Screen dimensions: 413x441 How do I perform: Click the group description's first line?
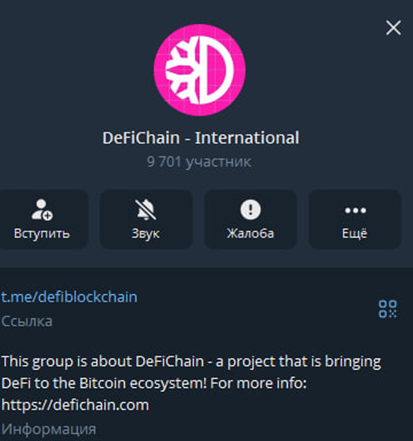(x=191, y=362)
